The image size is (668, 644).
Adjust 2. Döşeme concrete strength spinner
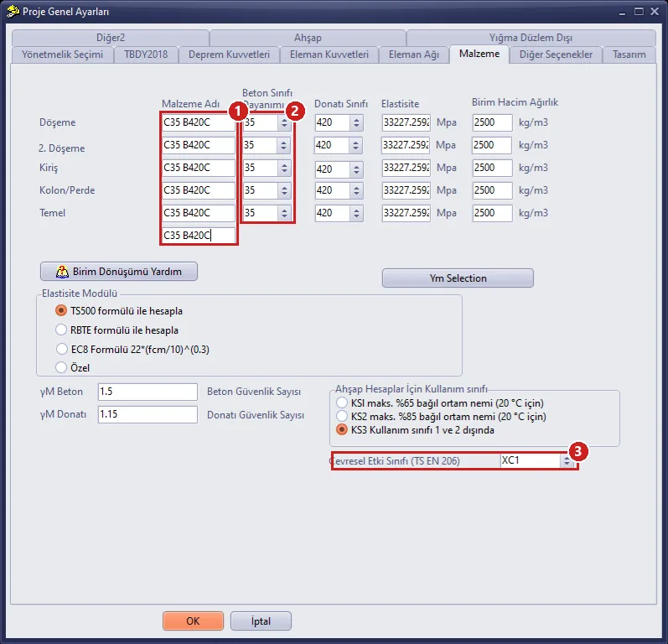pos(283,145)
